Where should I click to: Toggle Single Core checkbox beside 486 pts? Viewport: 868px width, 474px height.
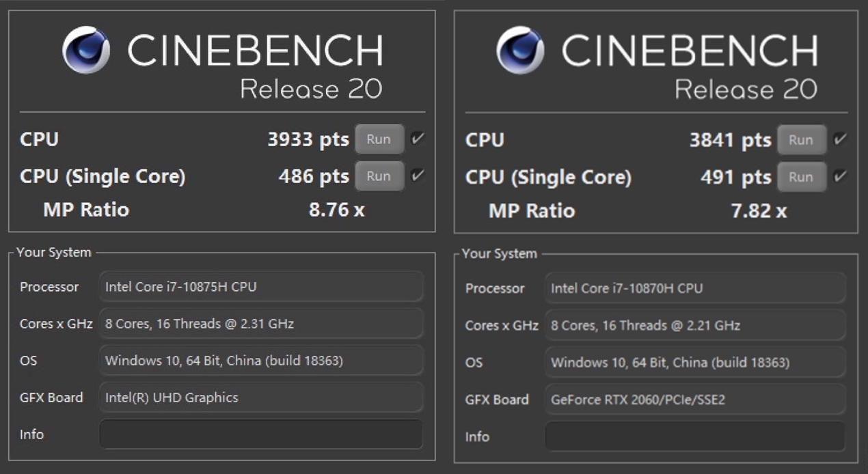click(x=417, y=176)
